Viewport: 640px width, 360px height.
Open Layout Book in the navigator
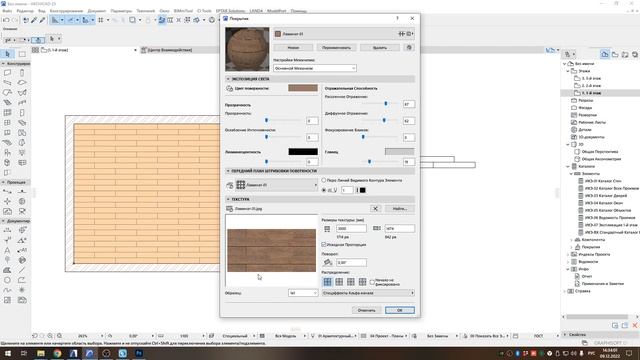[x=625, y=54]
